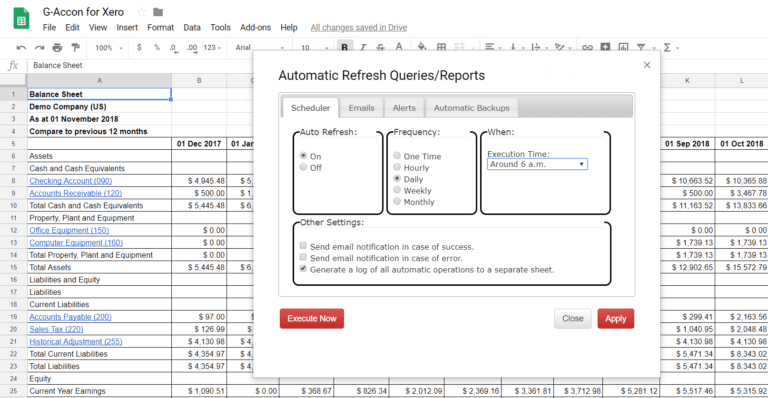The height and width of the screenshot is (398, 768).
Task: Format as percent icon
Action: (157, 47)
